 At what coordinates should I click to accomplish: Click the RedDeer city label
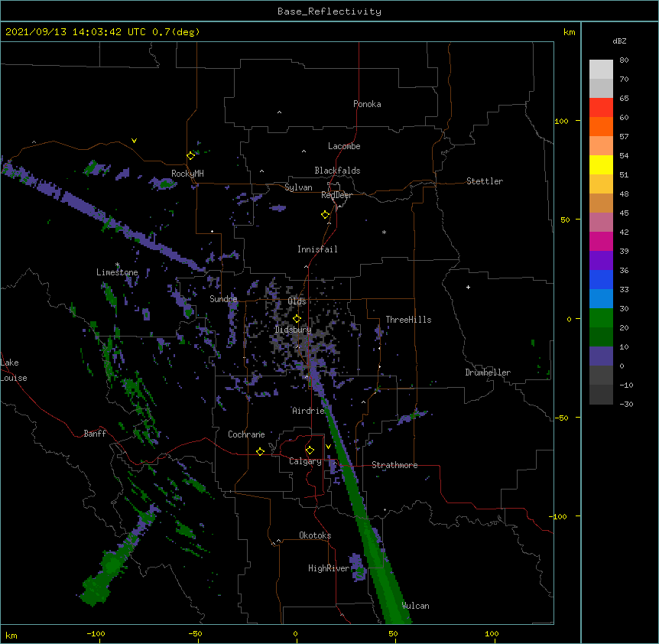(x=336, y=195)
